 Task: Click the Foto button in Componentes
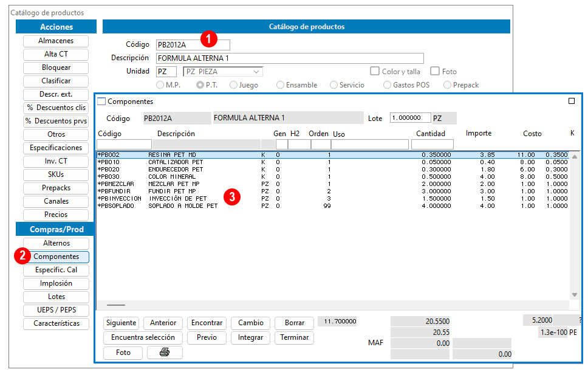[123, 353]
